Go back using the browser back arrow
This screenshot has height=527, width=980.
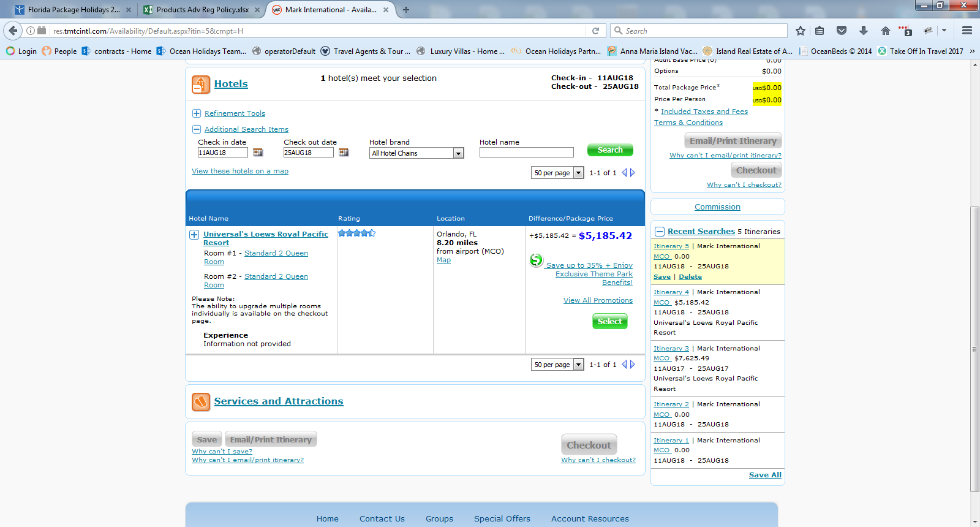coord(13,31)
